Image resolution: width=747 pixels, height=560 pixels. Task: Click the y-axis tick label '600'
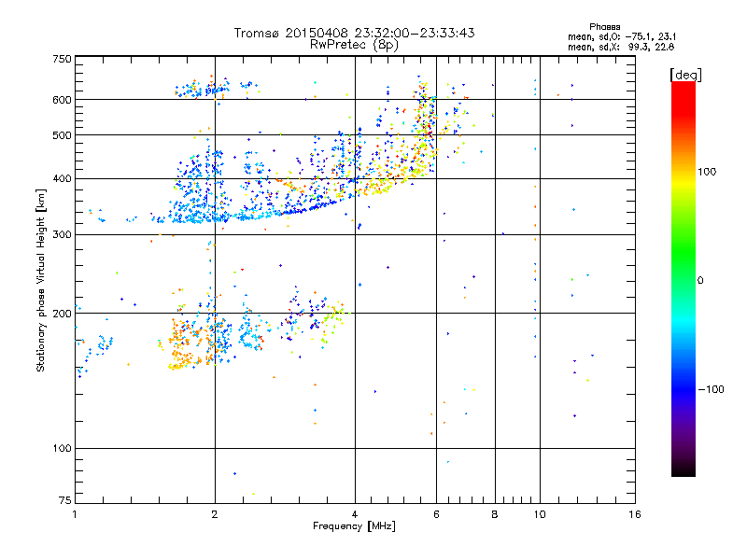[62, 100]
